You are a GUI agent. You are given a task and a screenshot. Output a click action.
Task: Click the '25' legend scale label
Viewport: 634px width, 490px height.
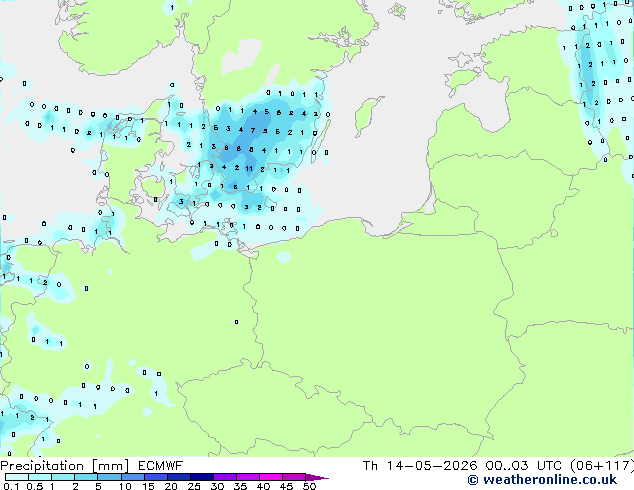click(x=194, y=486)
